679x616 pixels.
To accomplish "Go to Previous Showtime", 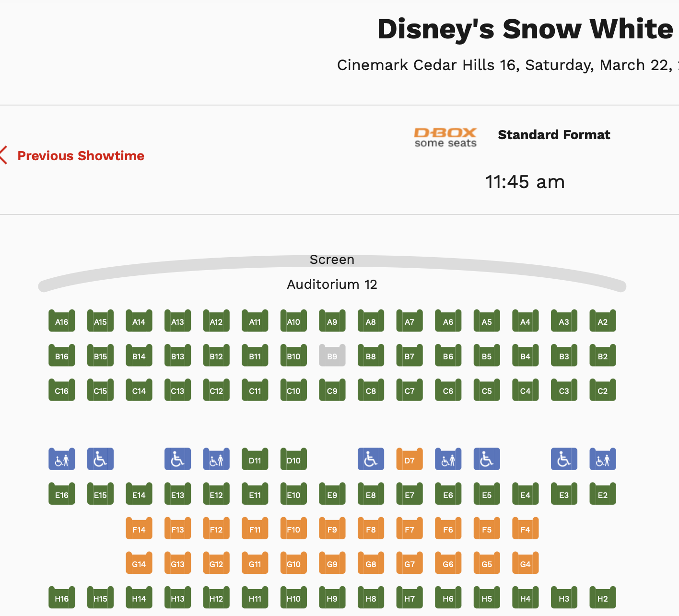I will pyautogui.click(x=81, y=156).
